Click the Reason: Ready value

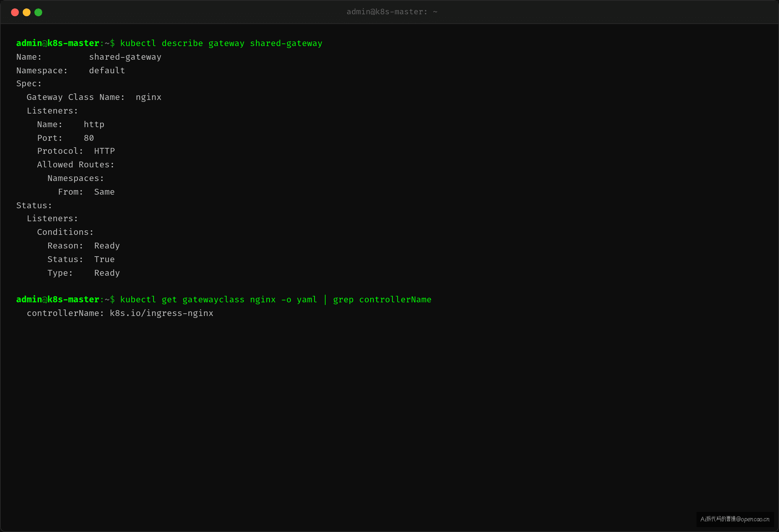pos(107,246)
